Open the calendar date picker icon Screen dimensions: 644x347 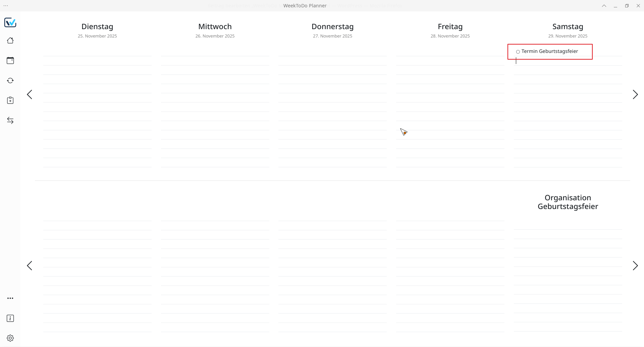pos(10,61)
